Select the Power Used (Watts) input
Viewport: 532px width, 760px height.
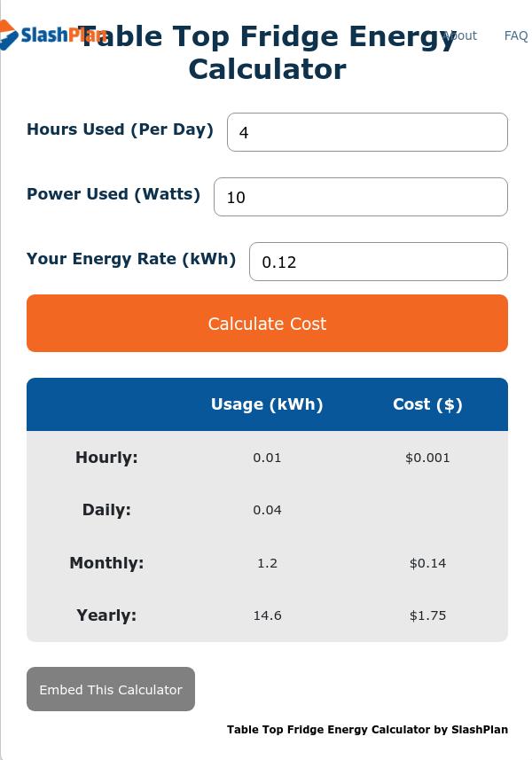pos(361,197)
